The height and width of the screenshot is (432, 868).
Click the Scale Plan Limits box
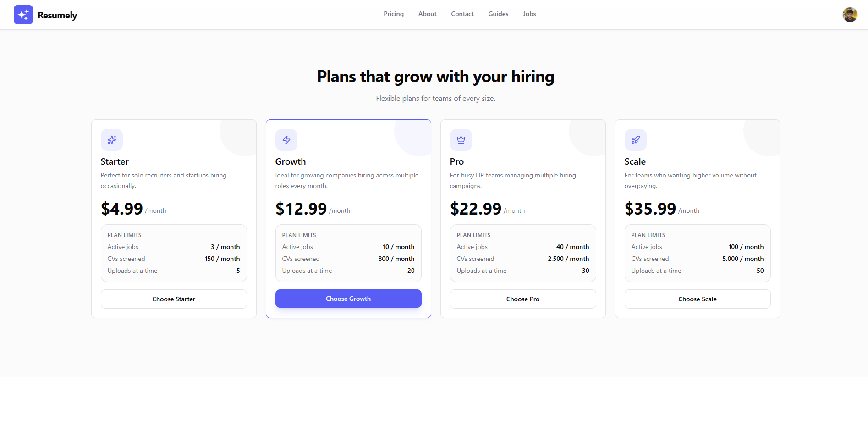click(698, 253)
